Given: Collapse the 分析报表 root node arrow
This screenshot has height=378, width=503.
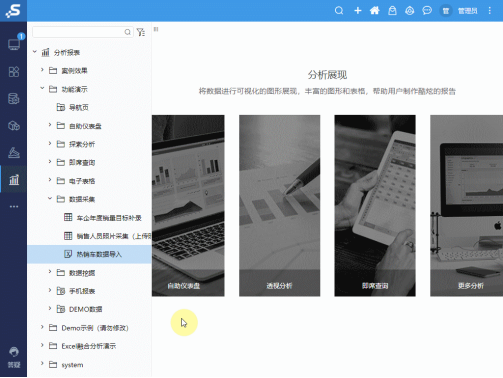Looking at the screenshot, I should (35, 52).
